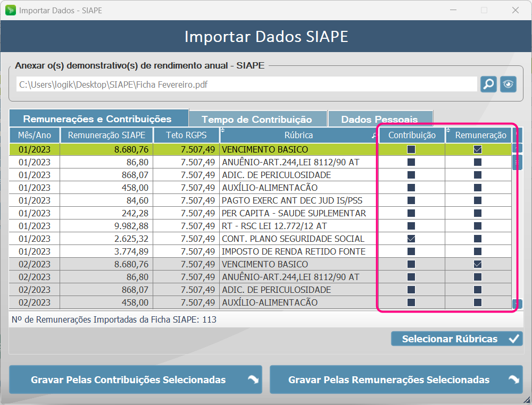Select 01/2023 RT - RSC LEI 12.772/12 AT text
Image resolution: width=532 pixels, height=405 pixels.
(x=274, y=226)
